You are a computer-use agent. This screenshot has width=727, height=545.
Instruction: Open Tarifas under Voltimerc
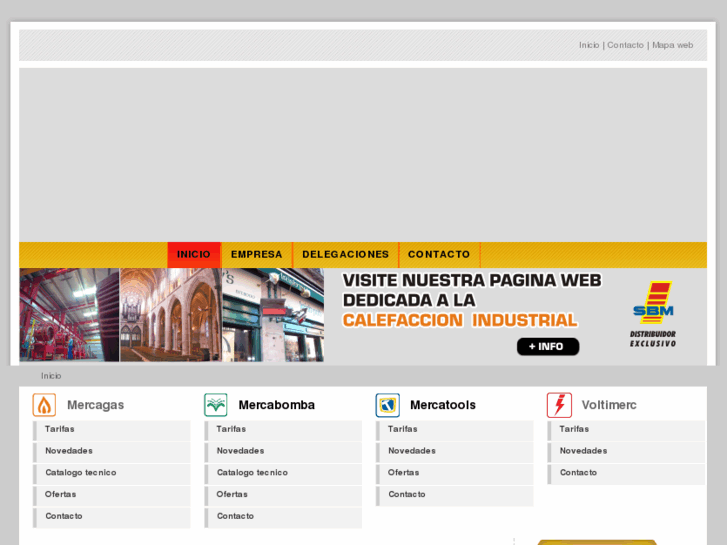point(626,430)
